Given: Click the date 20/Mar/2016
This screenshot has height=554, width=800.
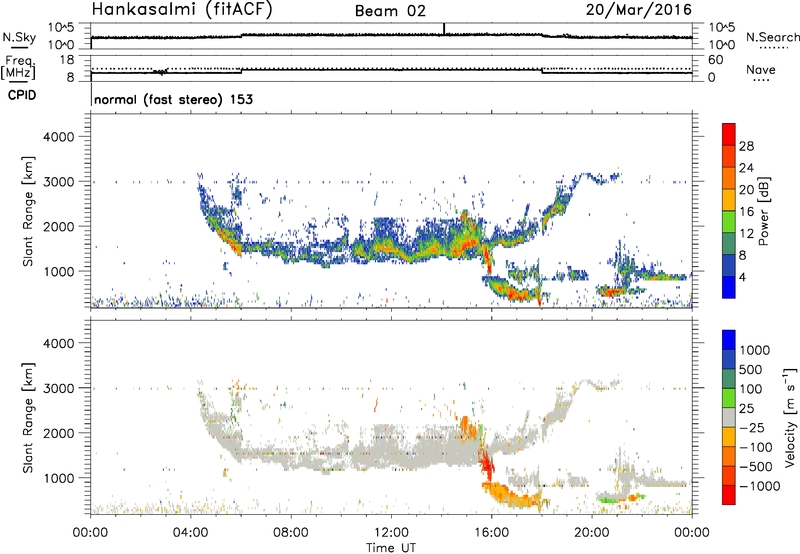Looking at the screenshot, I should [x=638, y=9].
